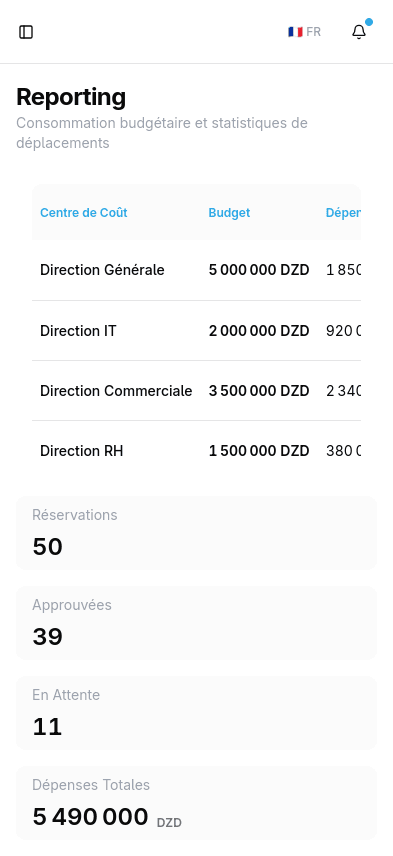Image resolution: width=393 pixels, height=856 pixels.
Task: Select the Direction RH row
Action: (x=196, y=450)
